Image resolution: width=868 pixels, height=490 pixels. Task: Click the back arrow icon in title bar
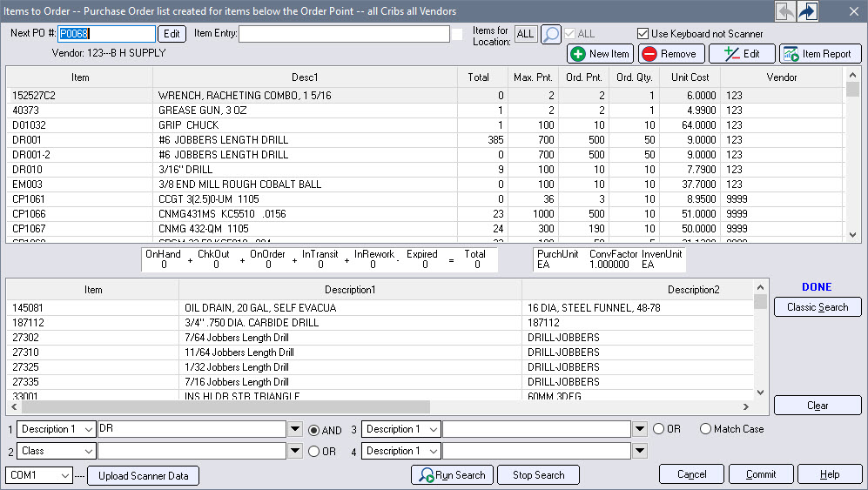pos(785,10)
